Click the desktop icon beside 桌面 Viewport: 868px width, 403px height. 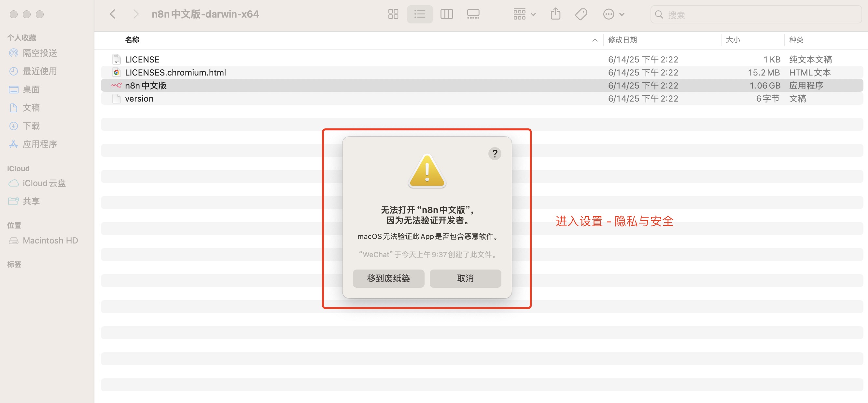tap(13, 89)
